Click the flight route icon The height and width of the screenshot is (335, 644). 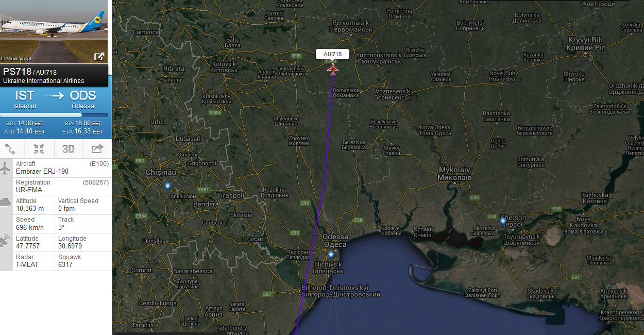(10, 149)
